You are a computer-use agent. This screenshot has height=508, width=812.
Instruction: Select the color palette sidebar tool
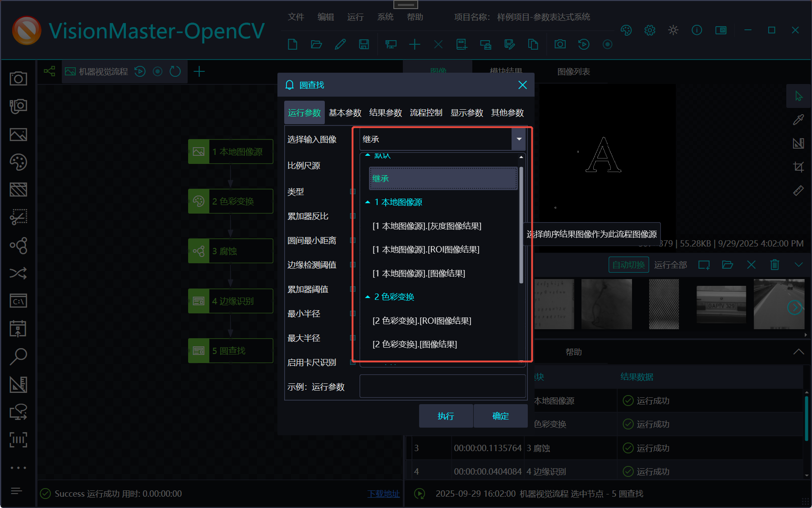18,162
